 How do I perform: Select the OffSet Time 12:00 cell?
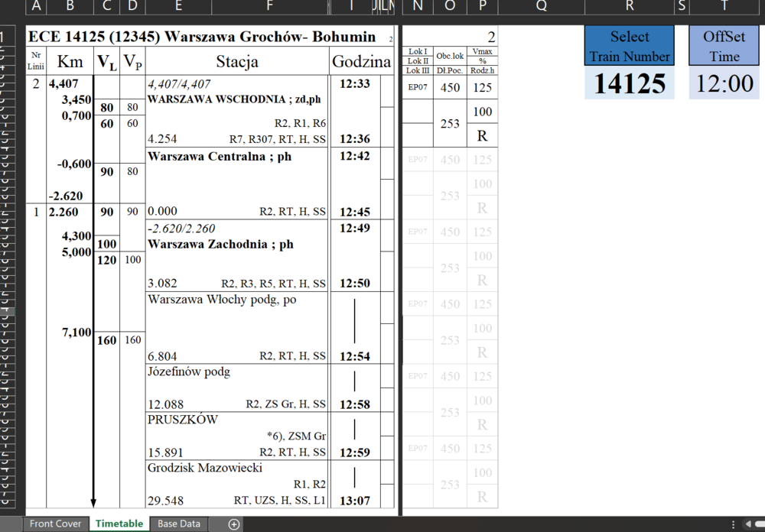coord(724,83)
